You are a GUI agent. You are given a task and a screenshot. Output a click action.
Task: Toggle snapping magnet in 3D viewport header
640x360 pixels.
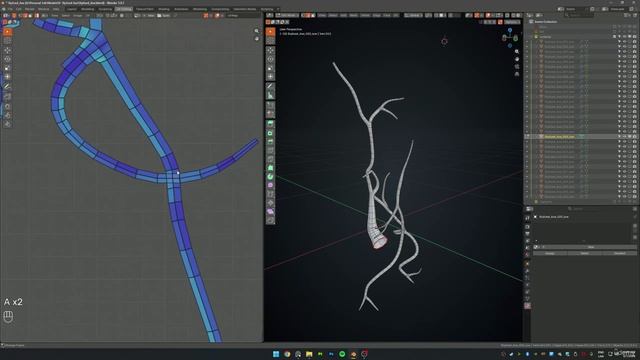[x=437, y=15]
